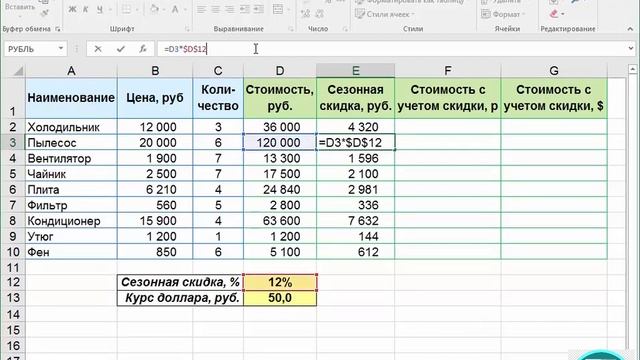Merge and center cells icon

pyautogui.click(x=278, y=9)
